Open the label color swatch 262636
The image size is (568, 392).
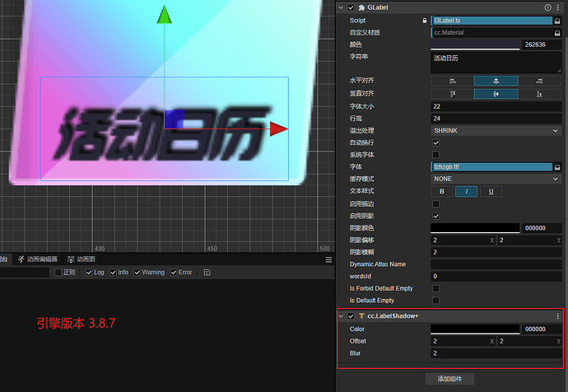click(475, 44)
